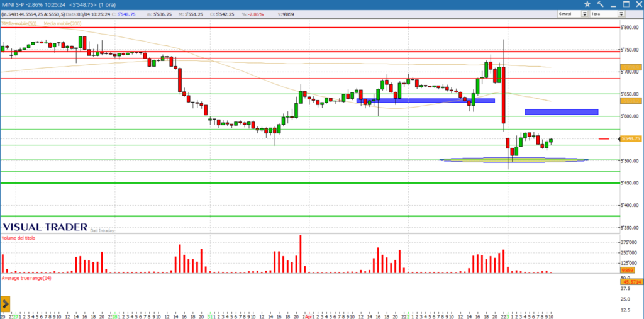The image size is (644, 319).
Task: Select the thick green line at 5'450
Action: 310,183
